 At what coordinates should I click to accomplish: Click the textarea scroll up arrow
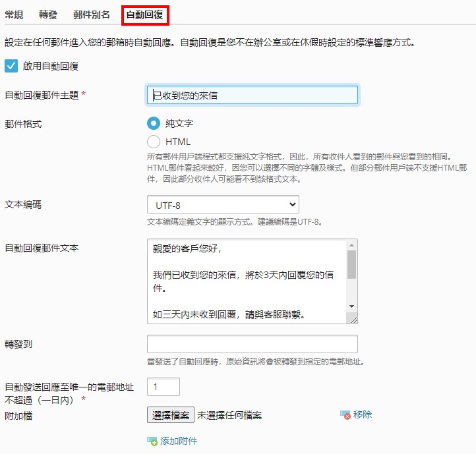click(351, 245)
